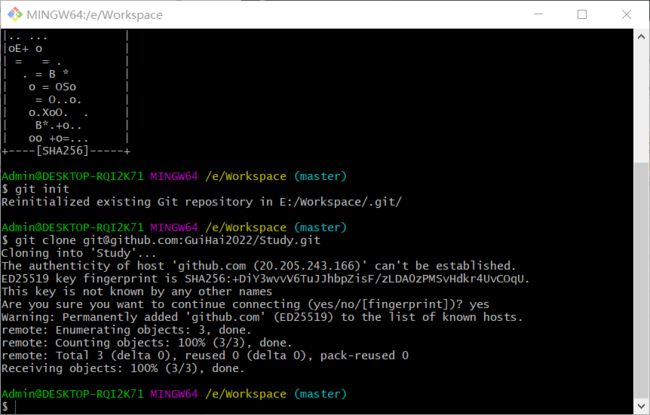Close the MINGW64 terminal window
This screenshot has width=650, height=415.
click(x=626, y=14)
